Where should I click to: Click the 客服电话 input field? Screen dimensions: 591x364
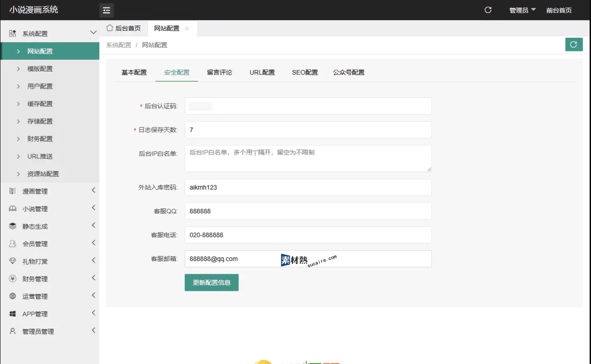(308, 235)
